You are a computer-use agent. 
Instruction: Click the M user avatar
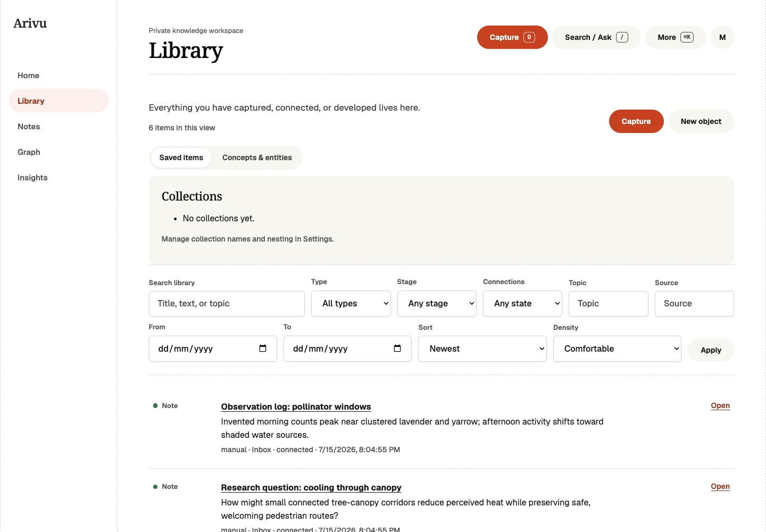(722, 37)
